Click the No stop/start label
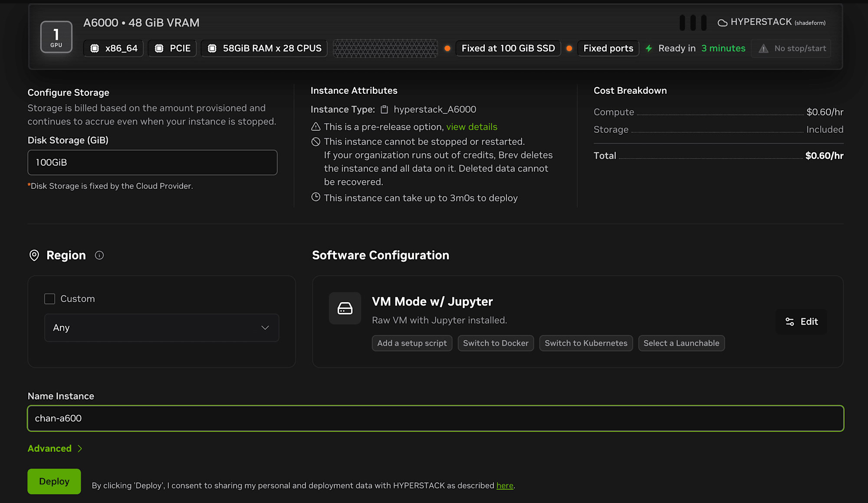868x503 pixels. click(x=800, y=49)
